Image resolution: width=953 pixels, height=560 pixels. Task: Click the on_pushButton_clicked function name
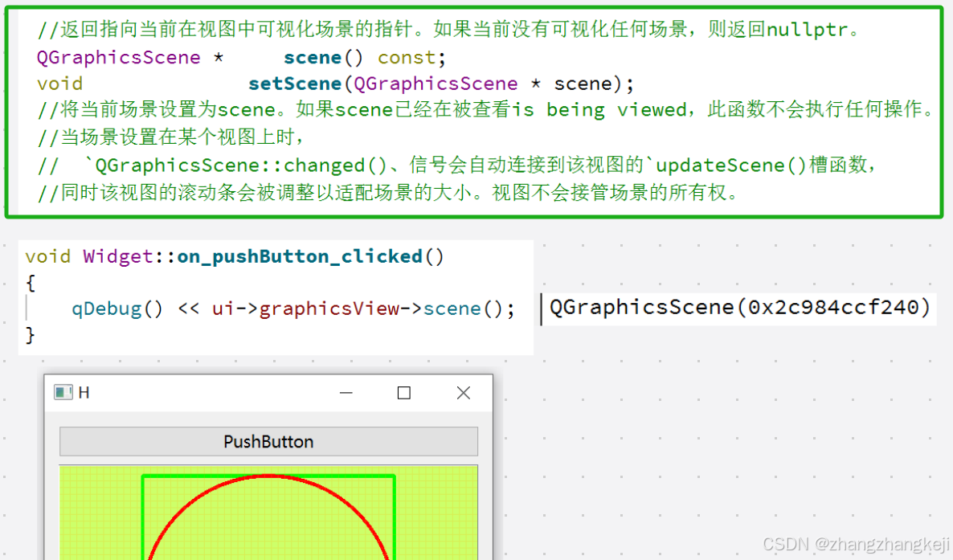pyautogui.click(x=300, y=256)
